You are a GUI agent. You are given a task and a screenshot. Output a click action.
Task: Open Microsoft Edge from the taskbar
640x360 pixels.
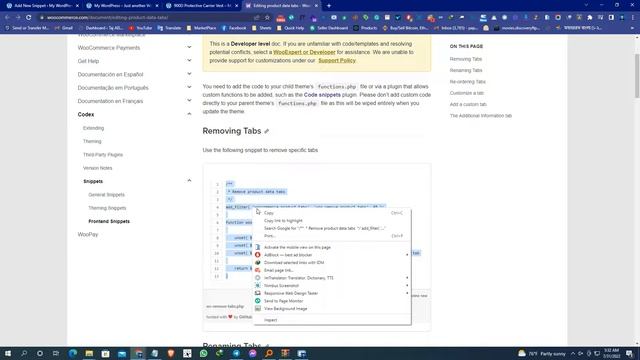(73, 353)
